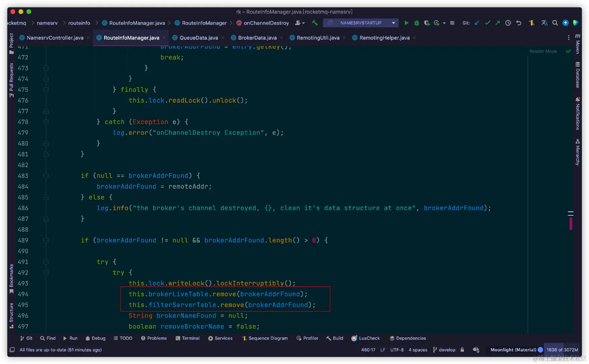This screenshot has height=364, width=589.
Task: Collapse the try block fold marker at line 491
Action: (x=46, y=262)
